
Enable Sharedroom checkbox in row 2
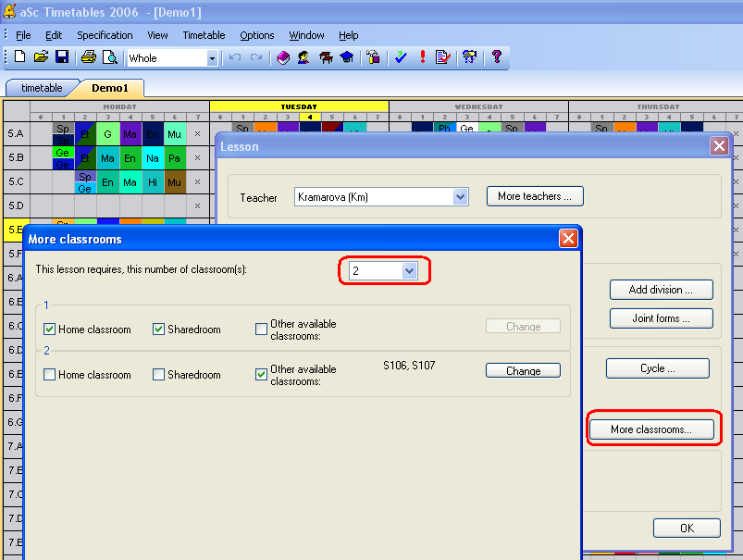coord(159,375)
